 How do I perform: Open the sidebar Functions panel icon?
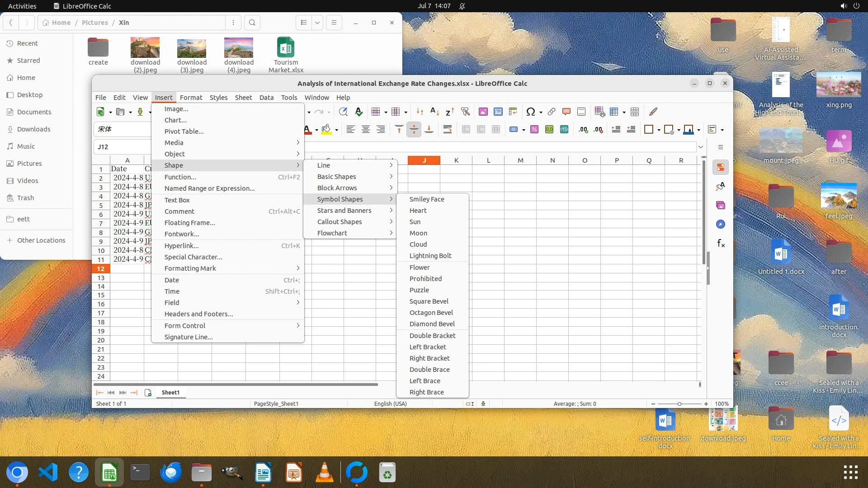click(x=721, y=244)
